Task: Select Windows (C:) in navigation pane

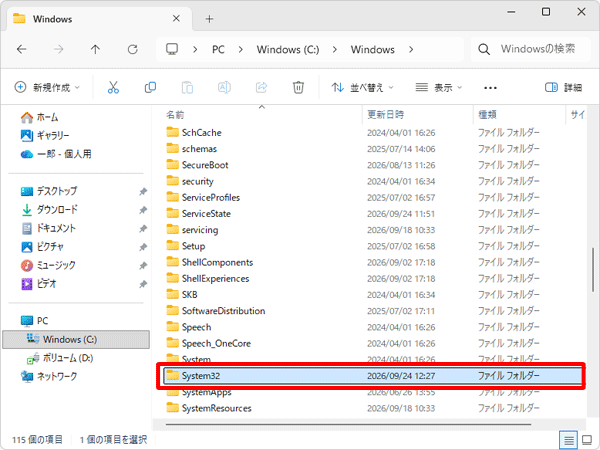Action: click(76, 339)
